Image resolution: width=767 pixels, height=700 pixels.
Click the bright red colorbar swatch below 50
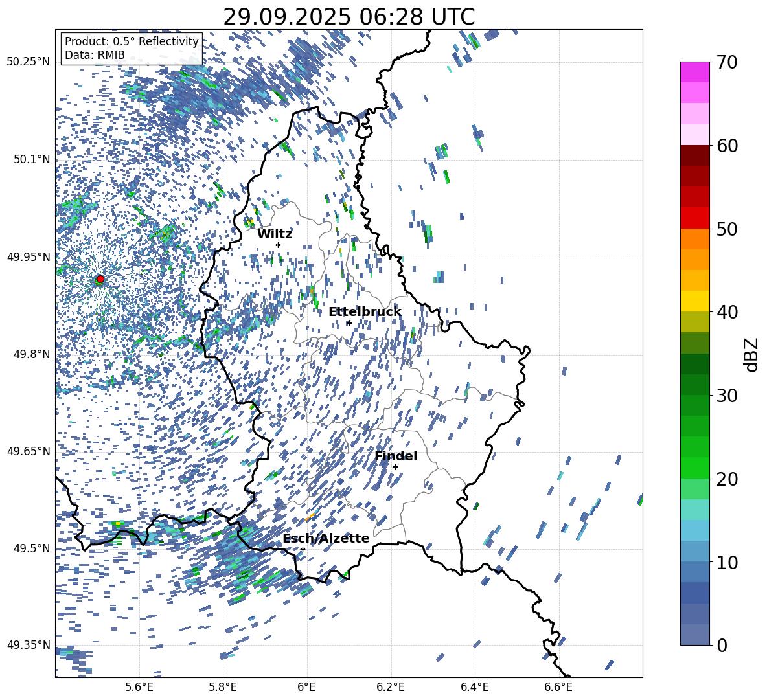point(694,218)
